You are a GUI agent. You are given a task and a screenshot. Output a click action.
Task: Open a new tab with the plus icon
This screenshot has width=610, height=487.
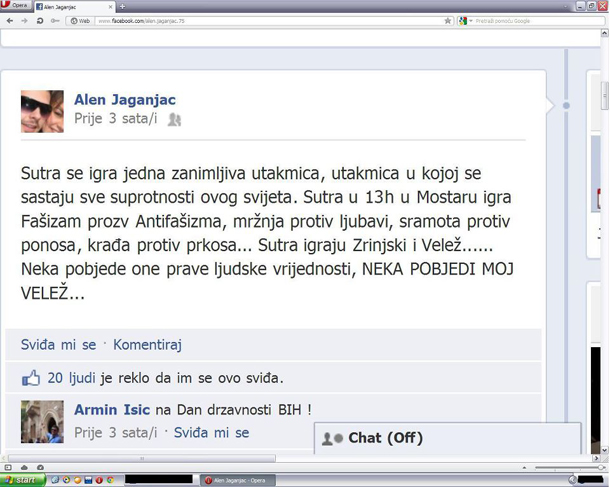click(x=122, y=6)
